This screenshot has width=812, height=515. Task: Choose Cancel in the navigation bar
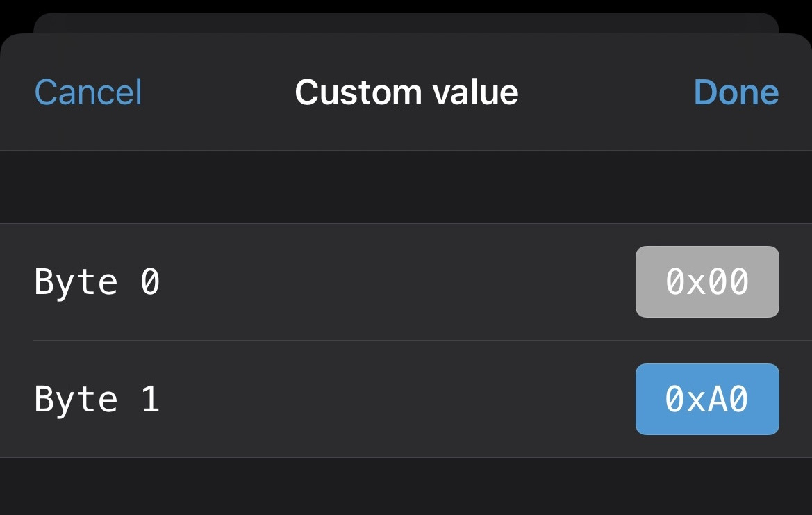tap(88, 92)
